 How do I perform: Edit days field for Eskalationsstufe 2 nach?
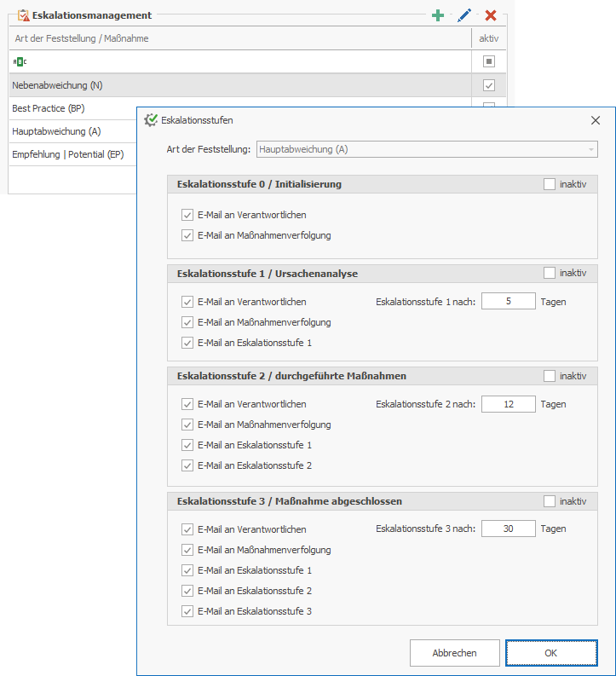tap(509, 404)
